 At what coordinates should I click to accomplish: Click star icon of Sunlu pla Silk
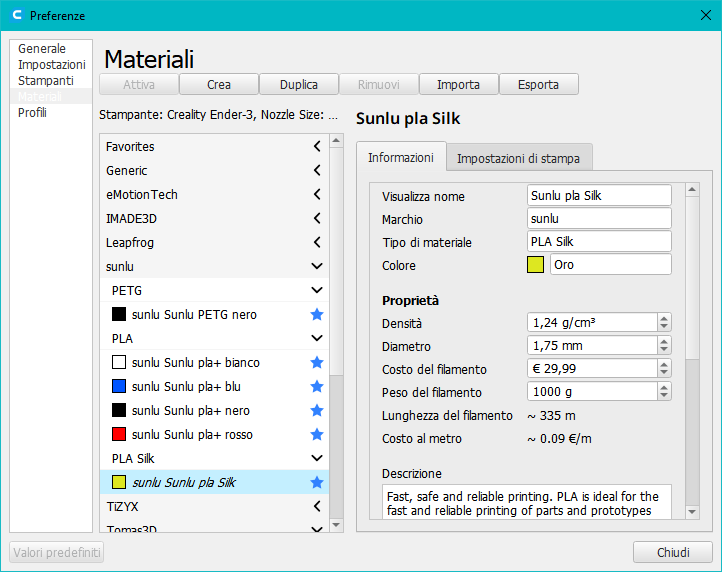[x=317, y=482]
